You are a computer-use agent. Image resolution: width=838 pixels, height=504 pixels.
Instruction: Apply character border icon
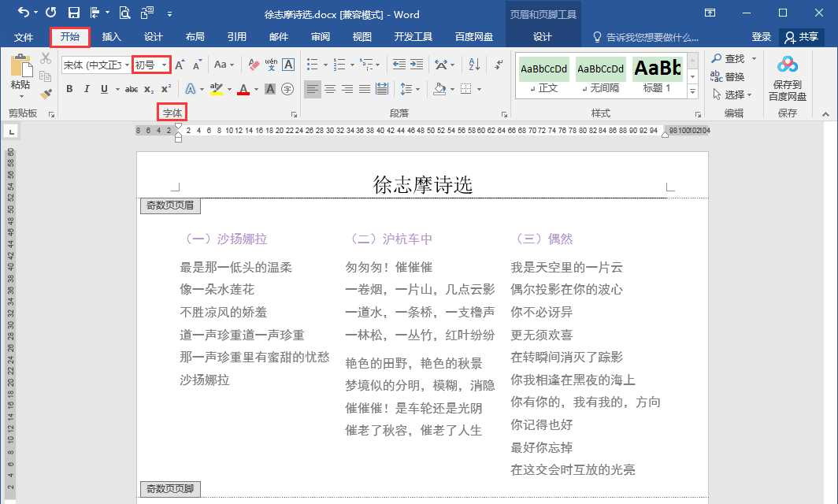288,65
